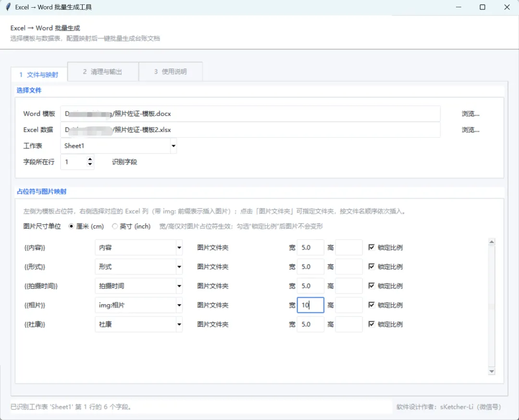Switch to the 清理与输出 tab
The image size is (519, 420).
pyautogui.click(x=103, y=72)
